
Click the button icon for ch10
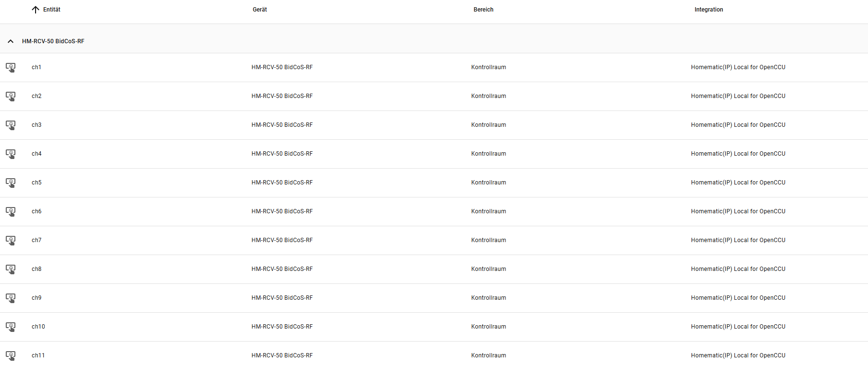tap(11, 327)
